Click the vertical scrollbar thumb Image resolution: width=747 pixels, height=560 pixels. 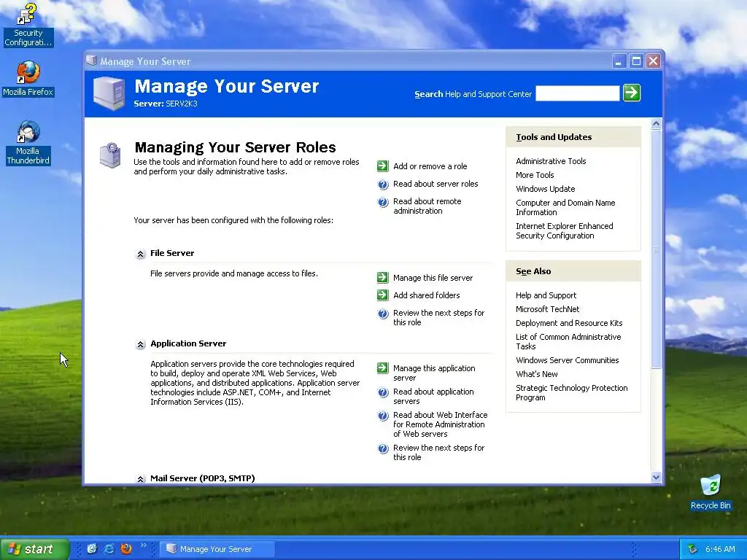tap(656, 249)
